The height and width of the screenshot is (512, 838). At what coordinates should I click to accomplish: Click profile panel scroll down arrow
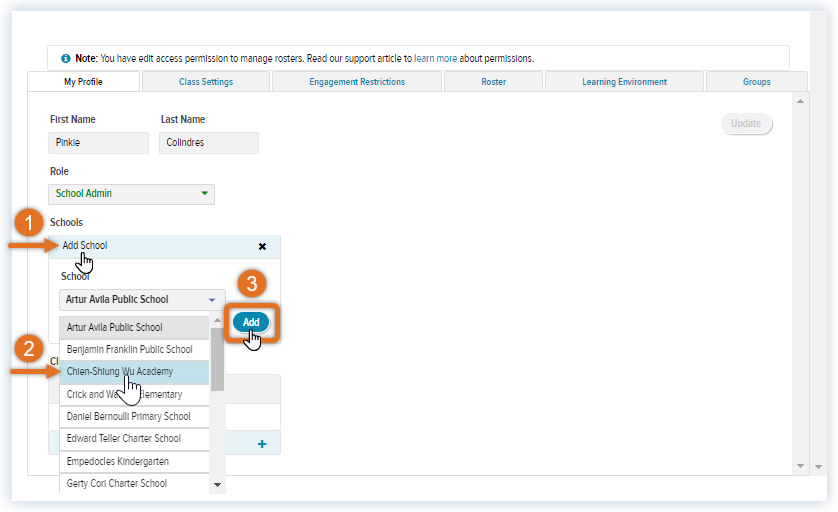tap(800, 466)
